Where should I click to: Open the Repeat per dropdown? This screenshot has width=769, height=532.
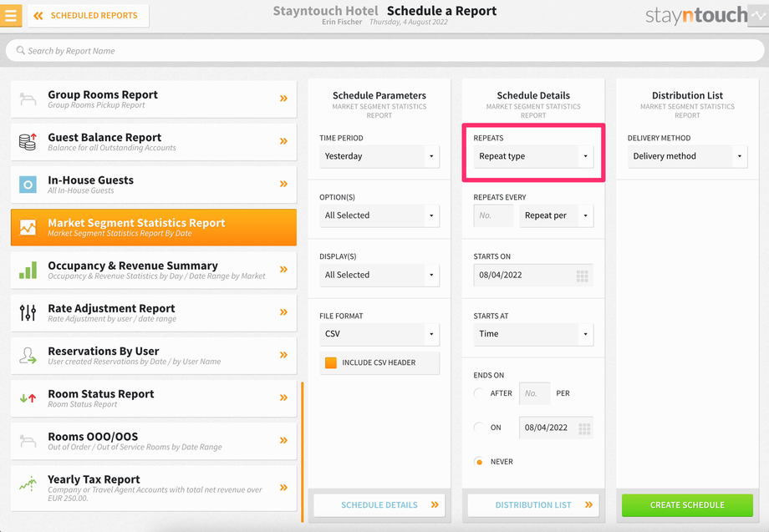tap(556, 215)
